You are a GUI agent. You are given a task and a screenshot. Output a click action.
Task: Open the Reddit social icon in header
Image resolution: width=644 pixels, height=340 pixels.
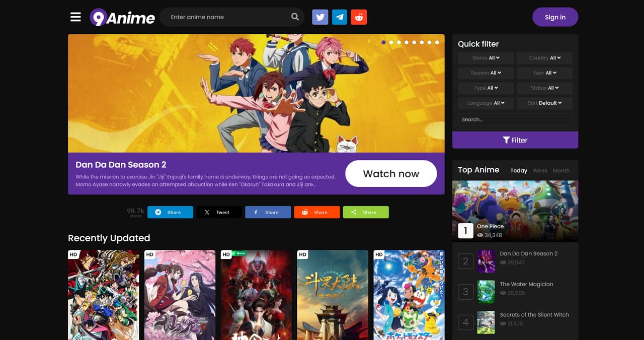pos(359,17)
